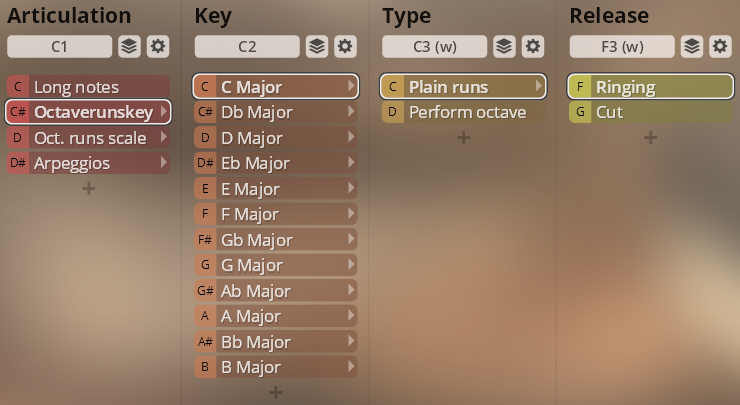Click the orange F# key badge for Gb Major

point(205,240)
